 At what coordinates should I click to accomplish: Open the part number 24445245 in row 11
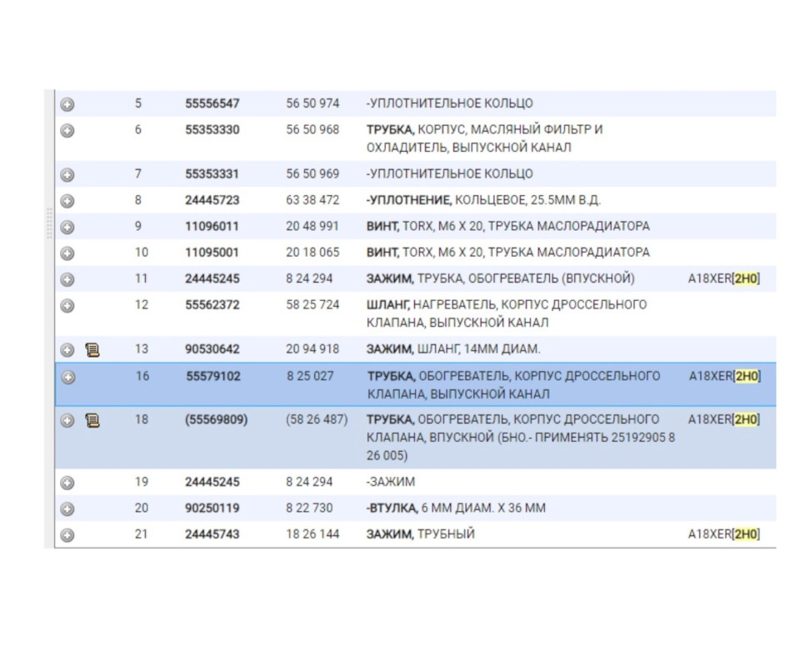pos(212,278)
